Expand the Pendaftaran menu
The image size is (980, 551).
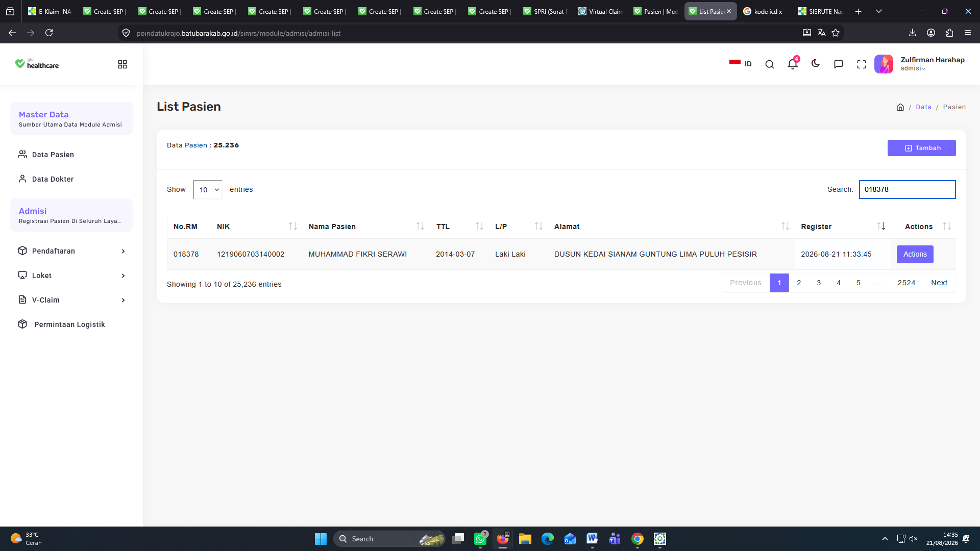(71, 251)
